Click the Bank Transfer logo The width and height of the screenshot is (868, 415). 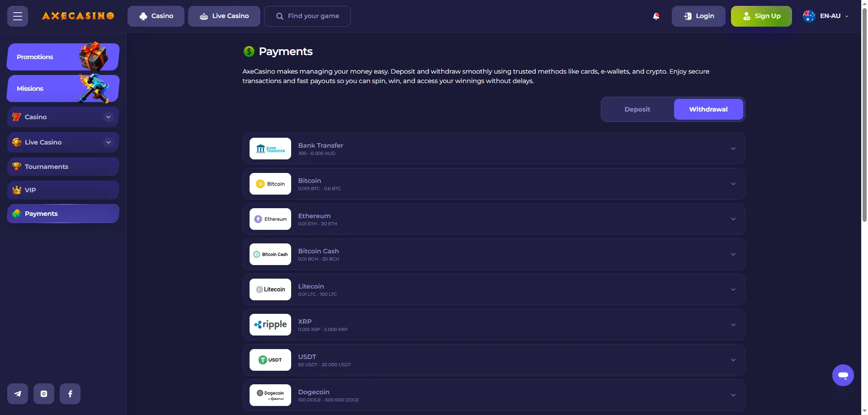pos(270,149)
